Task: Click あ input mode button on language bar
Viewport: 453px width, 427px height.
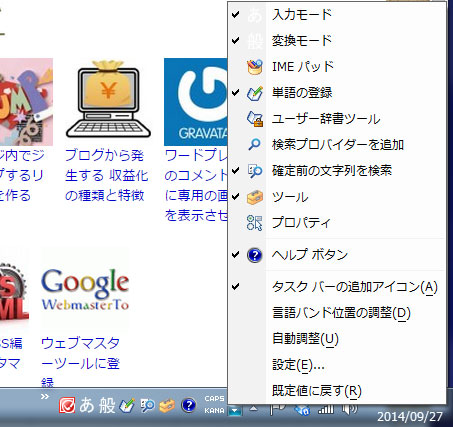Action: click(87, 405)
